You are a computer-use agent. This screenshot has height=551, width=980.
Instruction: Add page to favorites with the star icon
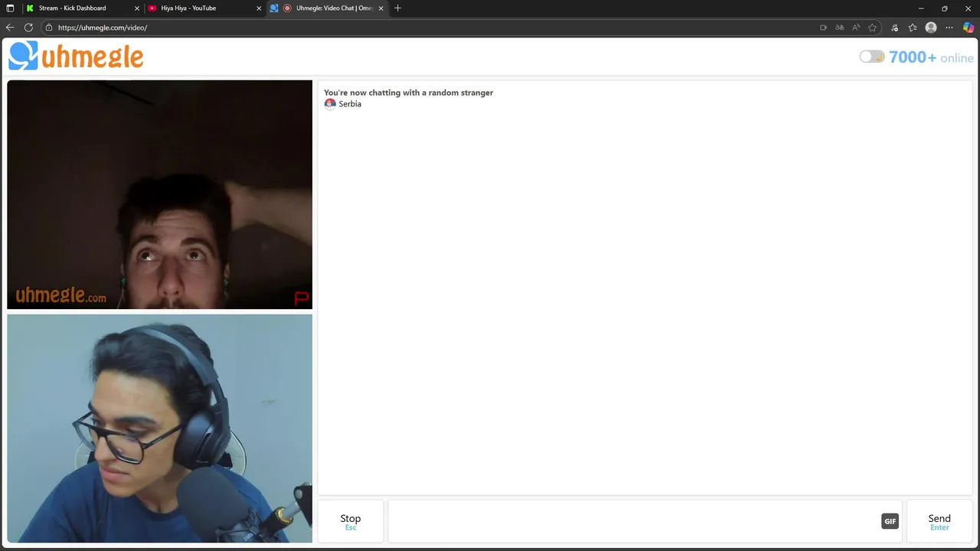[872, 28]
